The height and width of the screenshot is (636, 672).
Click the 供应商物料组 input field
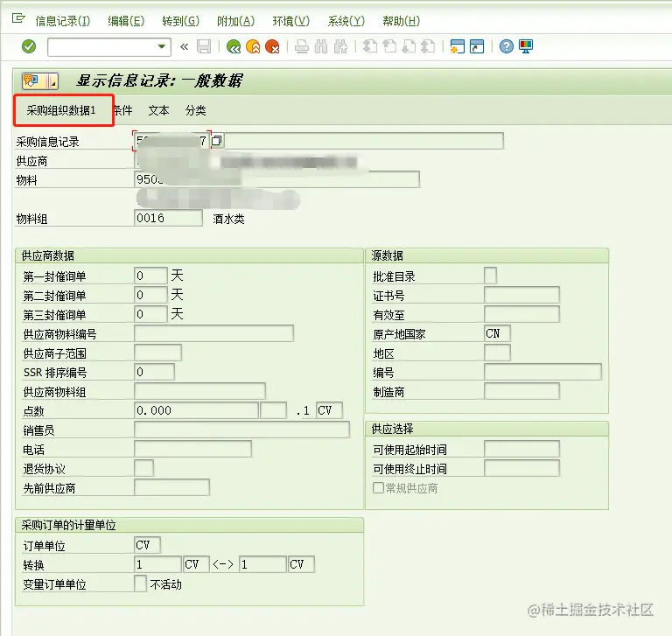tap(199, 391)
